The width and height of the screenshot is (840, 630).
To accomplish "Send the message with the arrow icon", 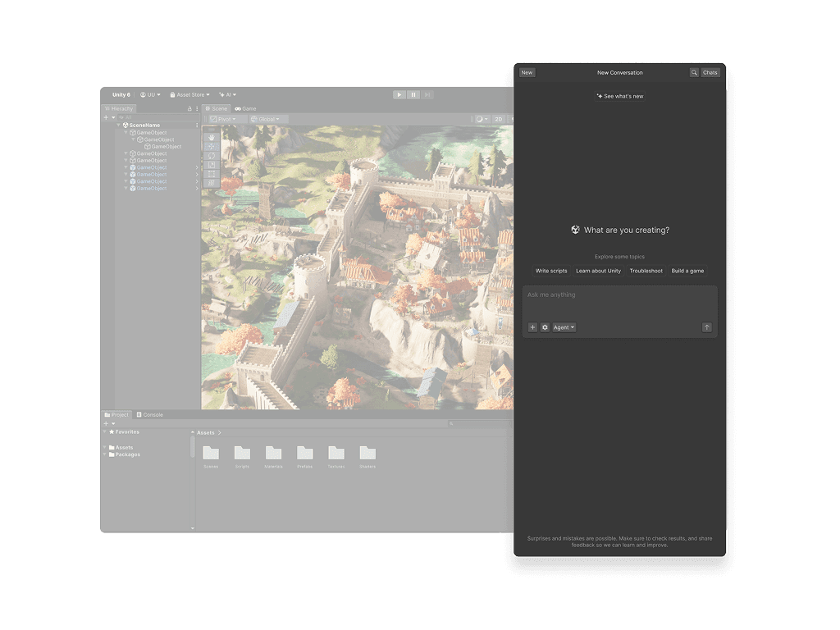I will tap(706, 327).
